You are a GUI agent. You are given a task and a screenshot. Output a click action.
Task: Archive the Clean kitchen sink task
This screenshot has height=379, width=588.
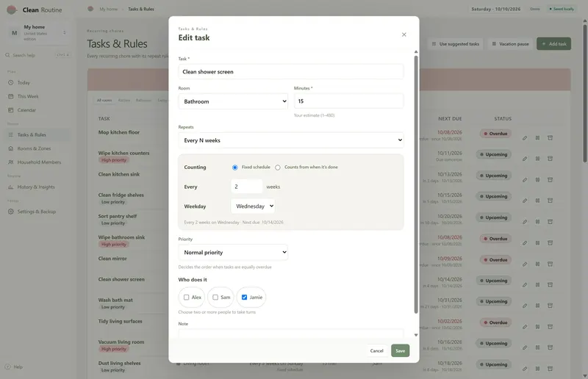(x=550, y=179)
